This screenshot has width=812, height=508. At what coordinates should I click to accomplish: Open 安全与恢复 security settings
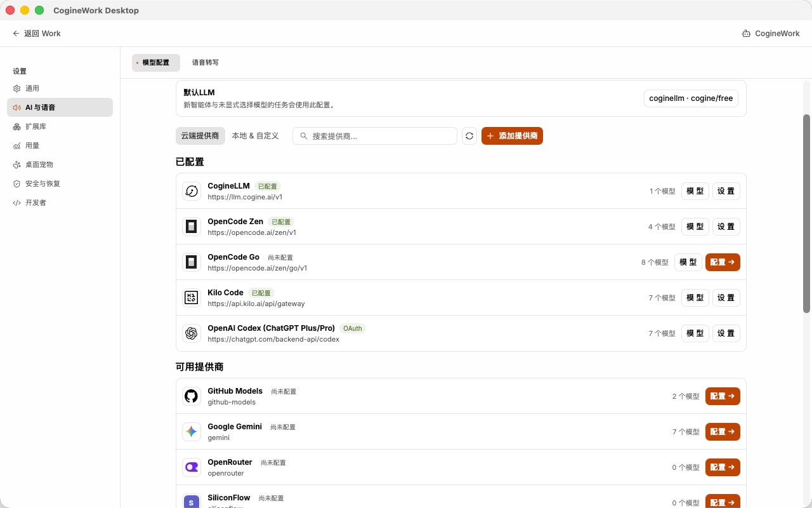pos(60,184)
